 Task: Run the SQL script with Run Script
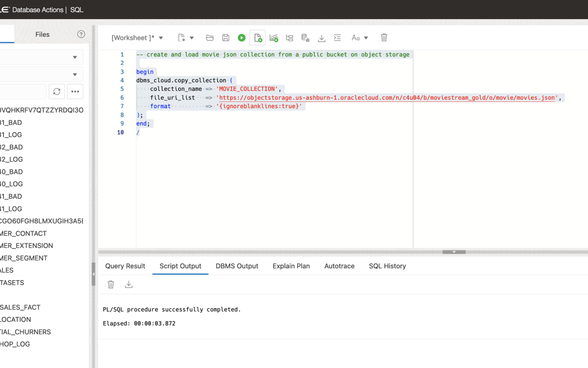[x=257, y=37]
